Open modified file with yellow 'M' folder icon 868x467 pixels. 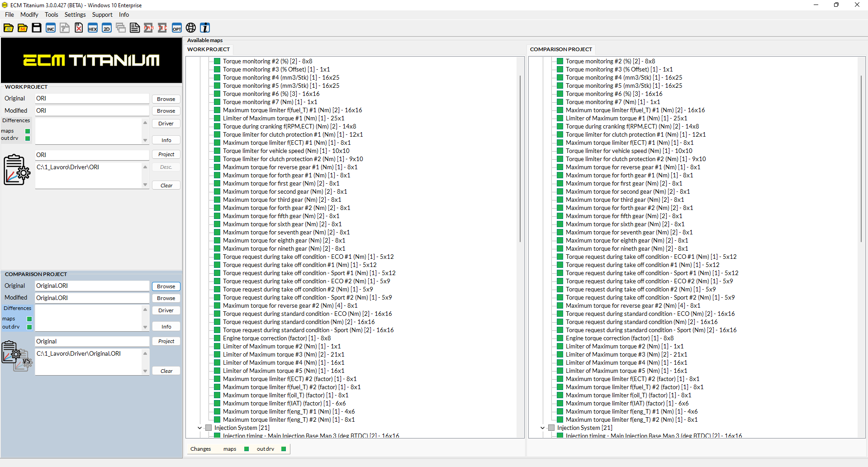pyautogui.click(x=23, y=28)
